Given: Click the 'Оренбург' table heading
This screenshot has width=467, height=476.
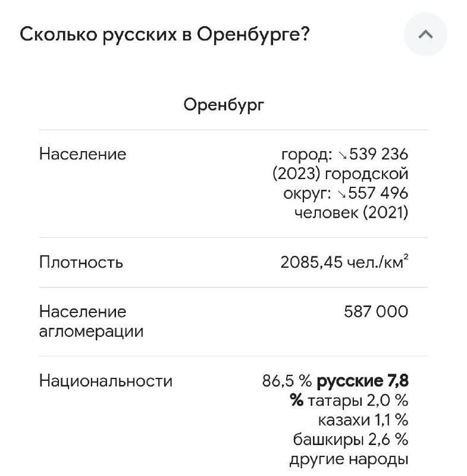Looking at the screenshot, I should point(224,105).
